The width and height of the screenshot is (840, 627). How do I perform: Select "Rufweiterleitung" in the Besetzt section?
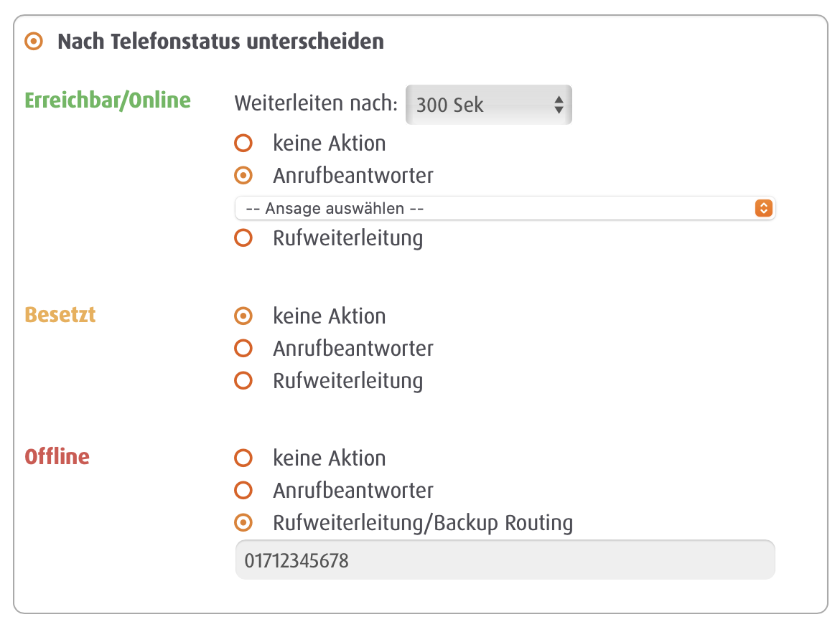coord(244,380)
